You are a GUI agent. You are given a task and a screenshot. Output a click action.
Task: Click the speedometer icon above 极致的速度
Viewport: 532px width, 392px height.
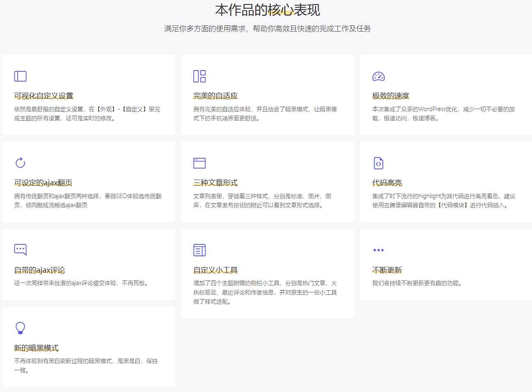click(x=378, y=76)
